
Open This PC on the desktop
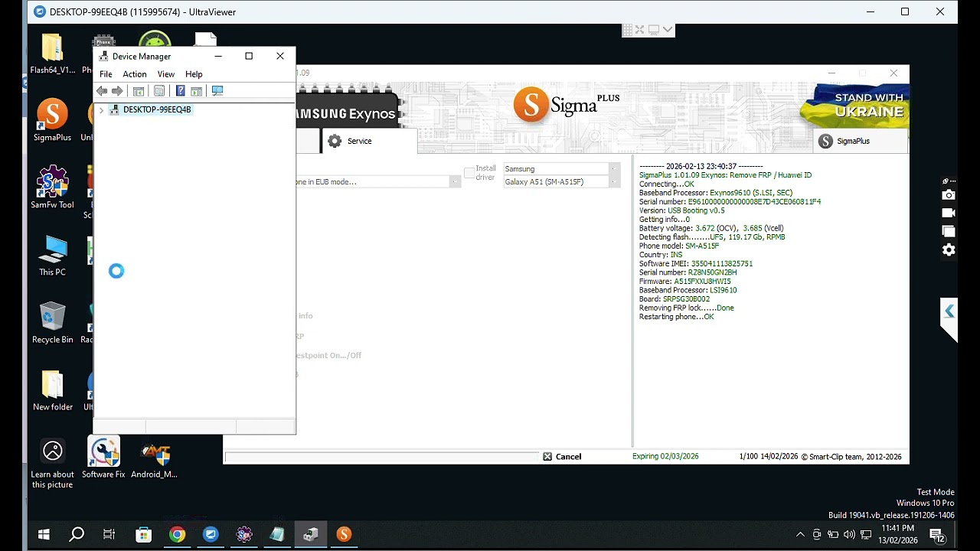[52, 255]
